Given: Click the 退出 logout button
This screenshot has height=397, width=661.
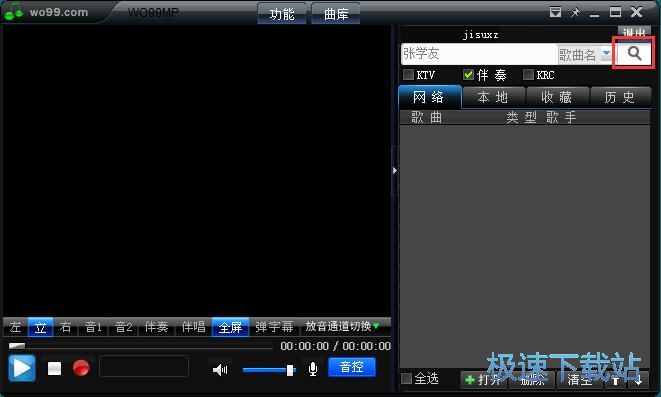Looking at the screenshot, I should 634,32.
